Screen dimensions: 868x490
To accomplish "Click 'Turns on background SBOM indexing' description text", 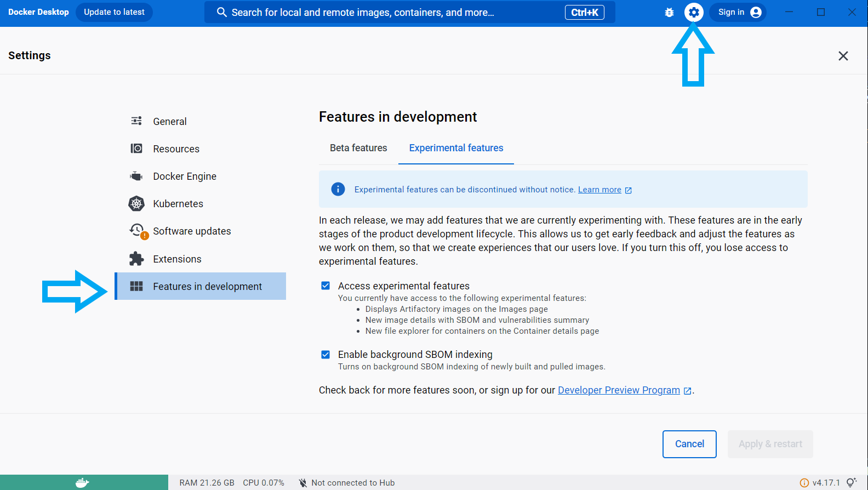I will [472, 367].
